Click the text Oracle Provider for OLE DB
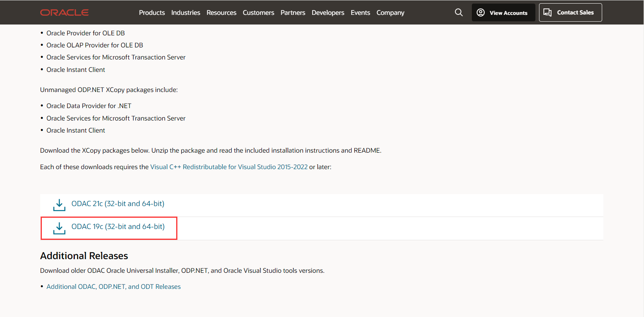Image resolution: width=644 pixels, height=317 pixels. [86, 33]
